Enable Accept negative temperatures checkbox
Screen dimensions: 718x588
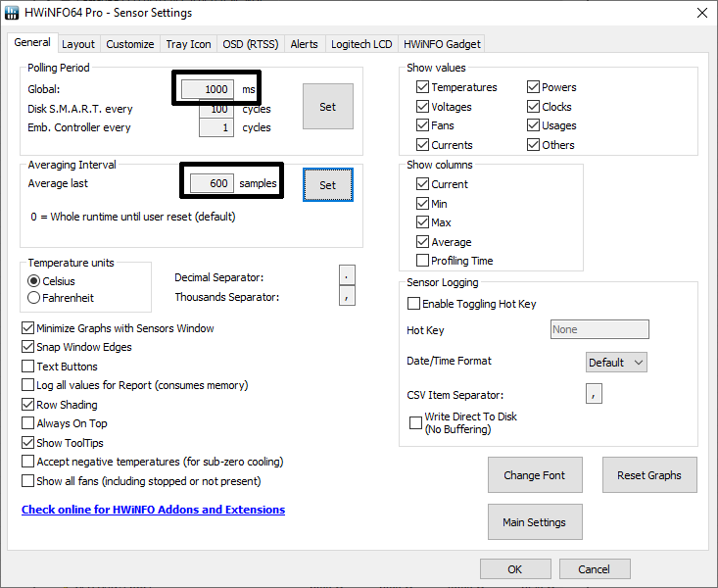(153, 462)
